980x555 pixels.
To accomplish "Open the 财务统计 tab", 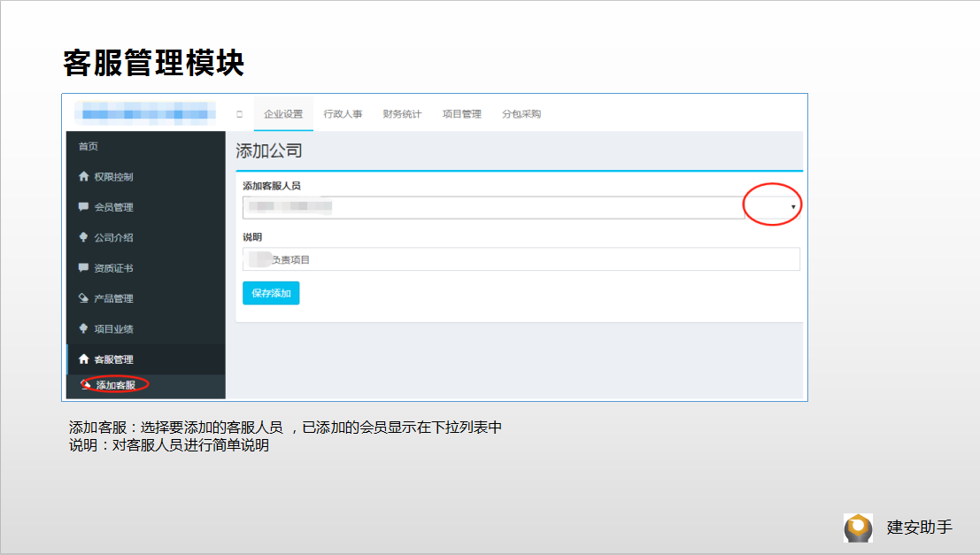I will point(402,114).
